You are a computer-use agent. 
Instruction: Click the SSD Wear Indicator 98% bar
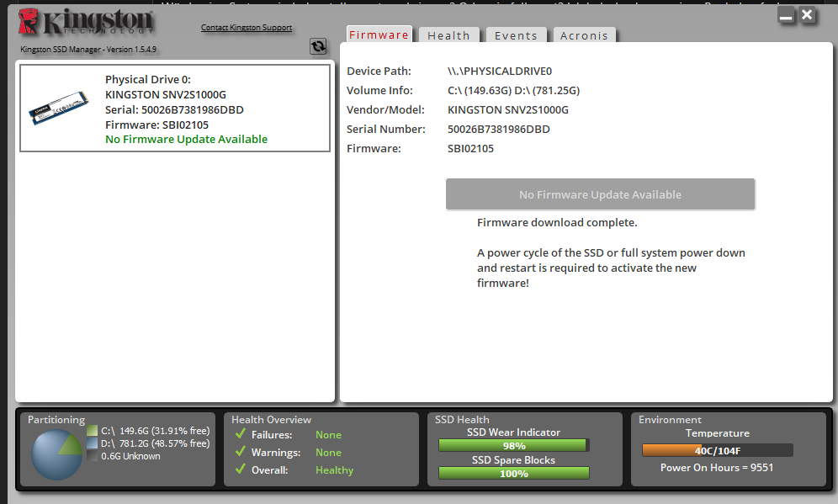pos(513,445)
